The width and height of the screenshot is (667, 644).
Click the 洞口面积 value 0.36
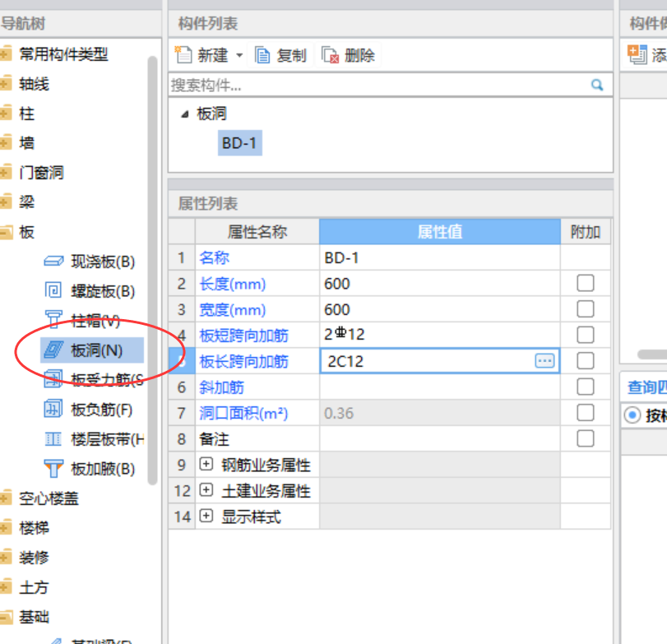pos(439,413)
